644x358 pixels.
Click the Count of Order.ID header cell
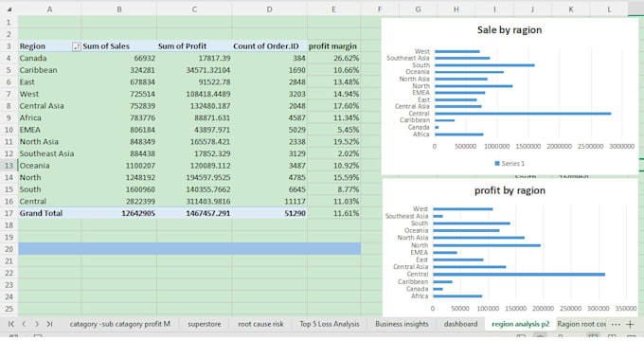click(x=269, y=46)
